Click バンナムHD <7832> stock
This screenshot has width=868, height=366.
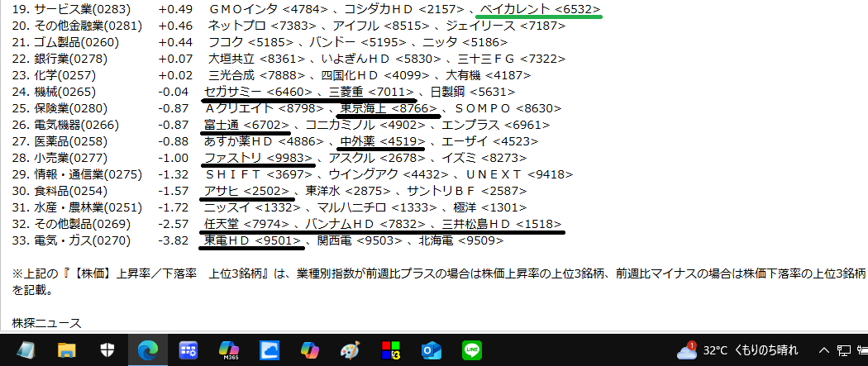pyautogui.click(x=365, y=225)
